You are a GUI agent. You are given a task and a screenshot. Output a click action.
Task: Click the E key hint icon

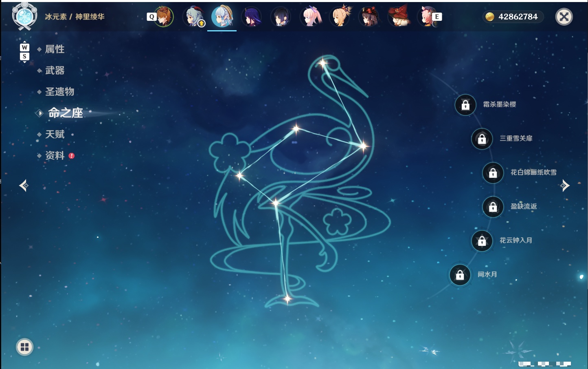(437, 17)
